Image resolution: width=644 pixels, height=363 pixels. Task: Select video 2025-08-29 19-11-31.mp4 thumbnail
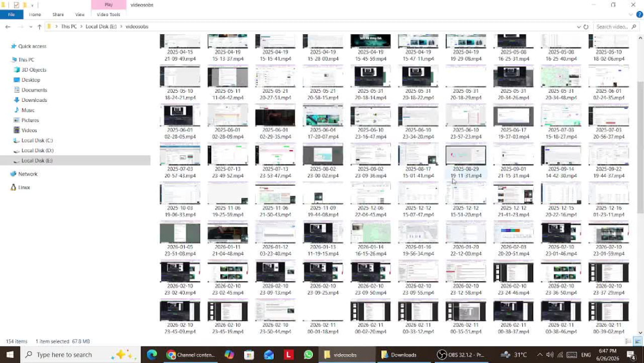coord(466,155)
